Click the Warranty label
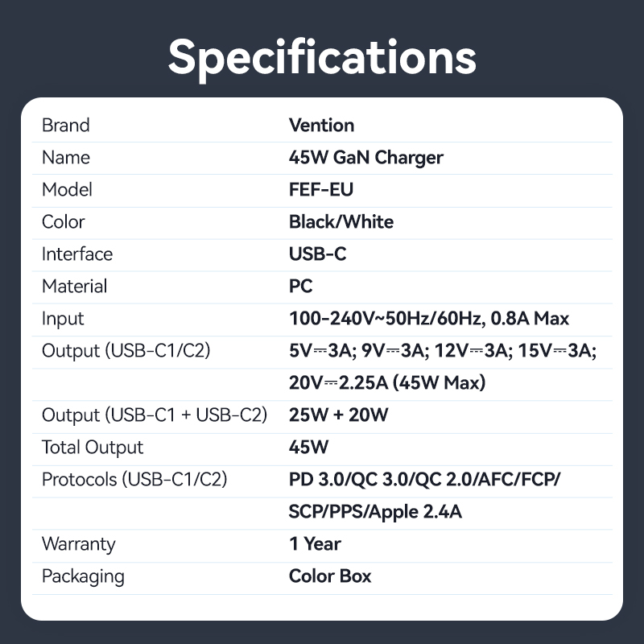Image resolution: width=644 pixels, height=644 pixels. click(78, 544)
